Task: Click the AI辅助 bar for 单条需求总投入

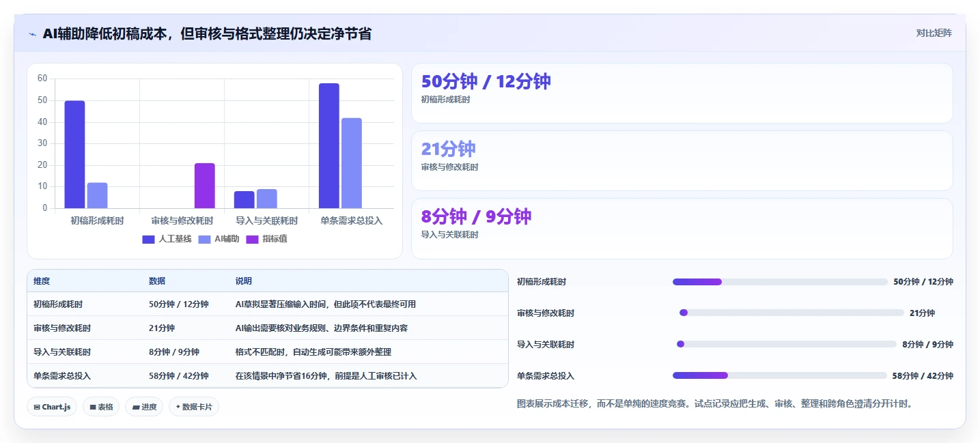Action: (351, 163)
